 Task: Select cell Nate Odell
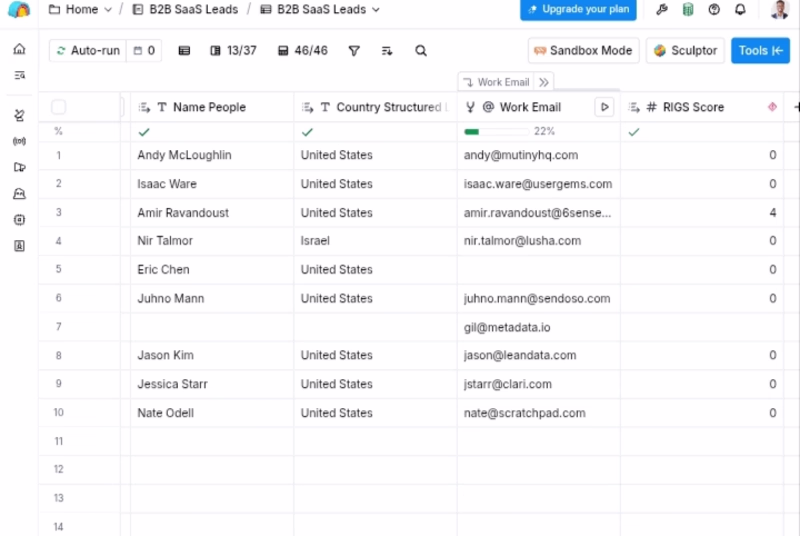(212, 413)
